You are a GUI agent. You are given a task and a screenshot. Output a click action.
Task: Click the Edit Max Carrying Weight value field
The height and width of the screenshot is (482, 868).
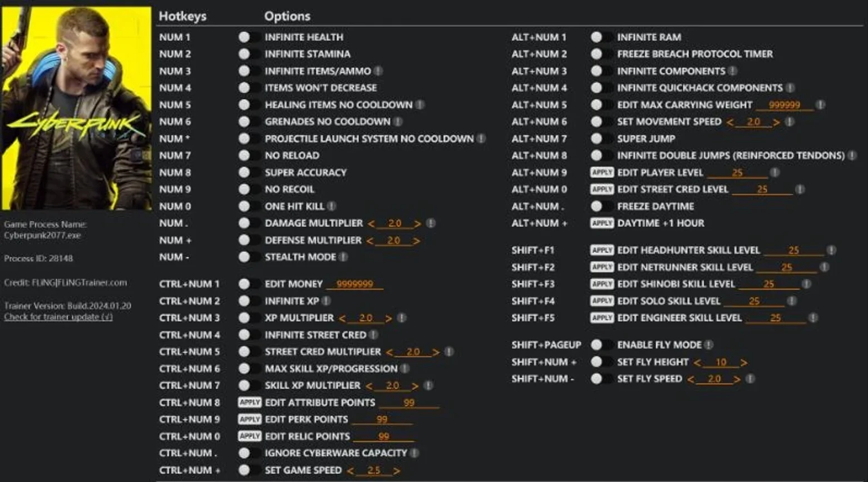(784, 105)
